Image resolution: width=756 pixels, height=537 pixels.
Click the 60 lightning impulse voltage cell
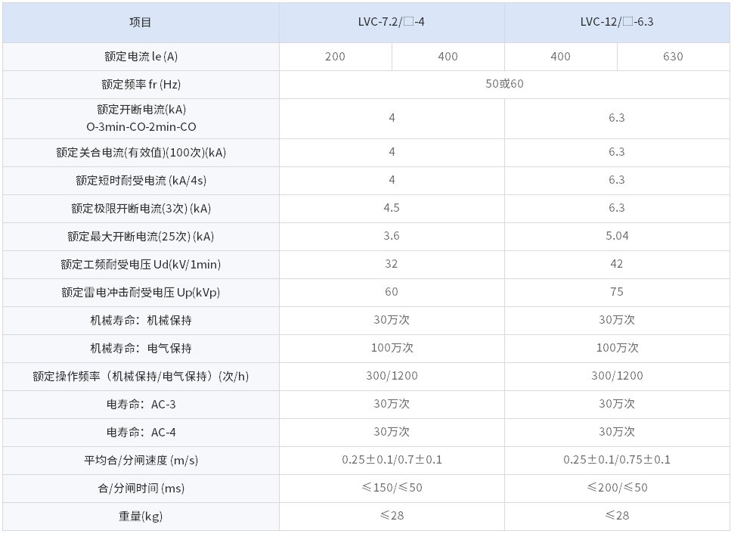391,292
